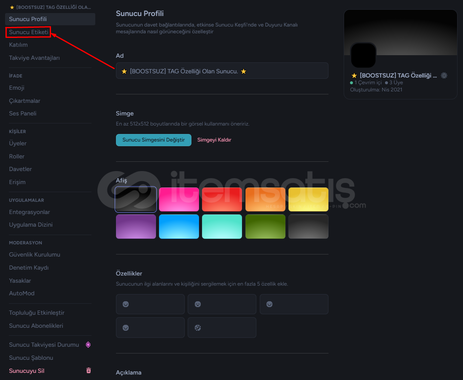Select Sunucuyu Sil option
This screenshot has width=463, height=380.
pyautogui.click(x=27, y=371)
